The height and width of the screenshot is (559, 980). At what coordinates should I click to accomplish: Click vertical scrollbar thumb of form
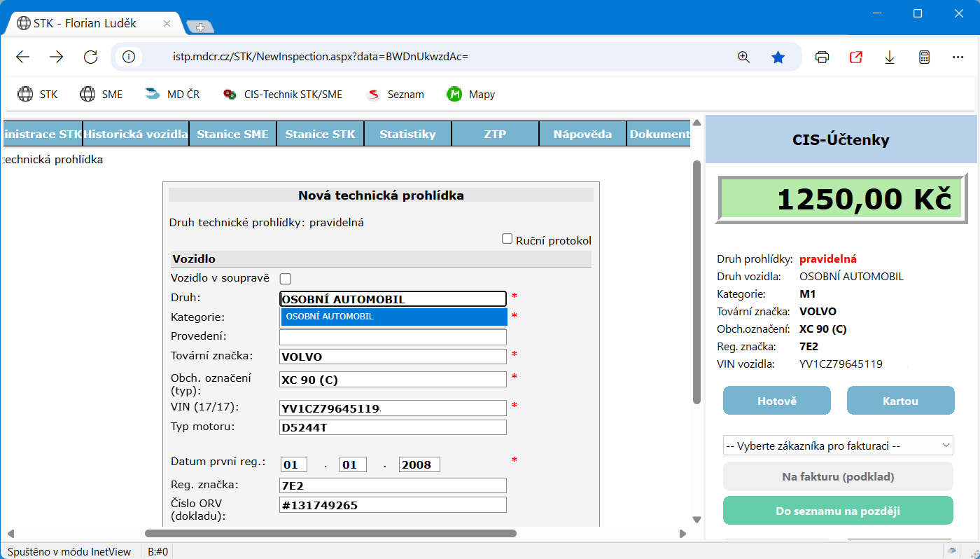(696, 282)
